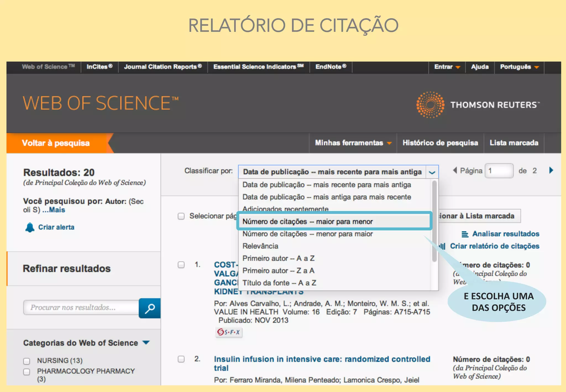Click the ...Mais link in search summary

click(x=54, y=210)
